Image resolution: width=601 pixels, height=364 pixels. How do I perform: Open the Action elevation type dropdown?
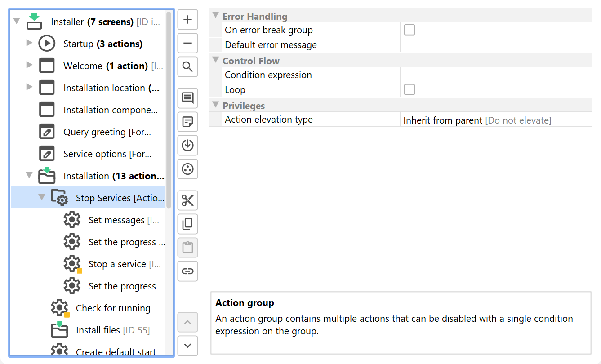(x=495, y=120)
